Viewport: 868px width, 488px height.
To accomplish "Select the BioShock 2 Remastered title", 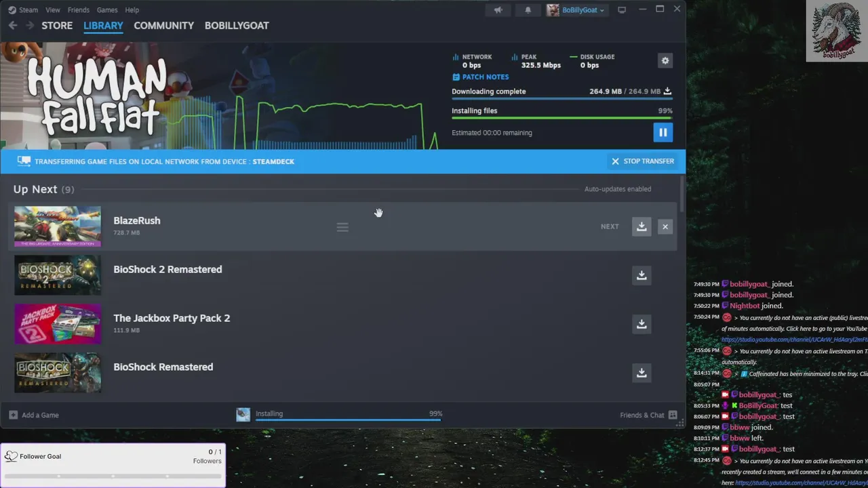I will click(167, 269).
